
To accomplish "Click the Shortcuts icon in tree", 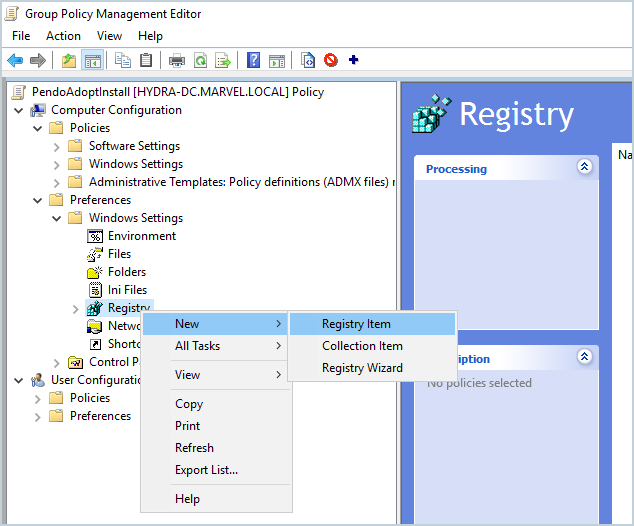I will click(95, 344).
